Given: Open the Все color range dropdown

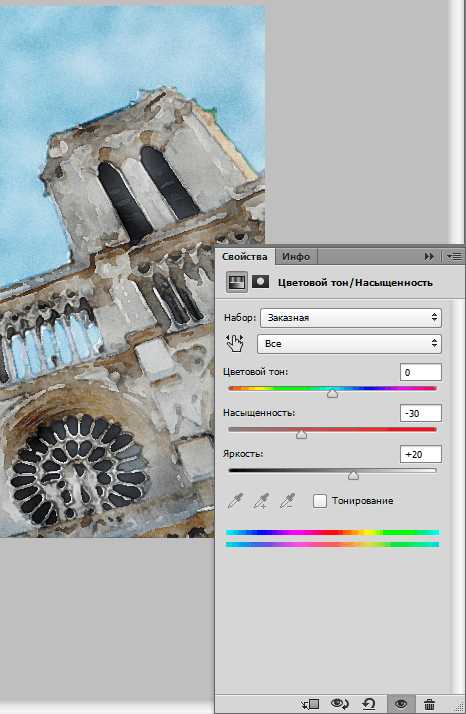Looking at the screenshot, I should tap(349, 343).
